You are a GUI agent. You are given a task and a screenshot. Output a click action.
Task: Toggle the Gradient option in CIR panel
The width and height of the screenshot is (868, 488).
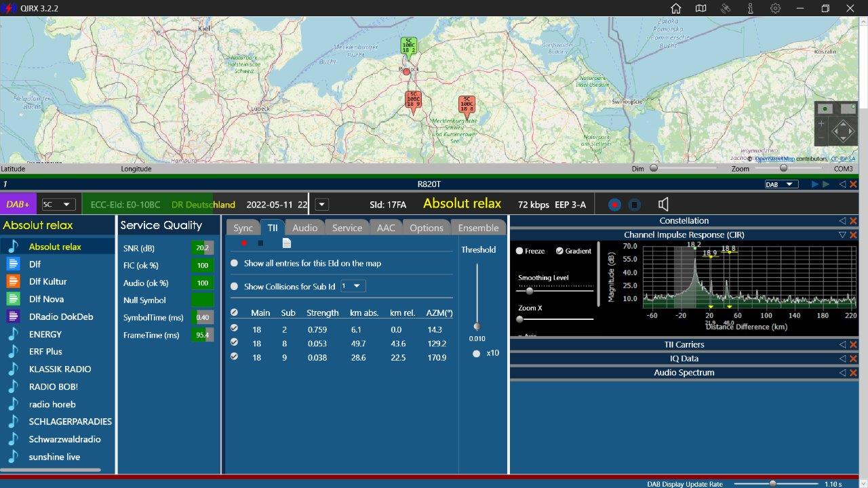(559, 251)
